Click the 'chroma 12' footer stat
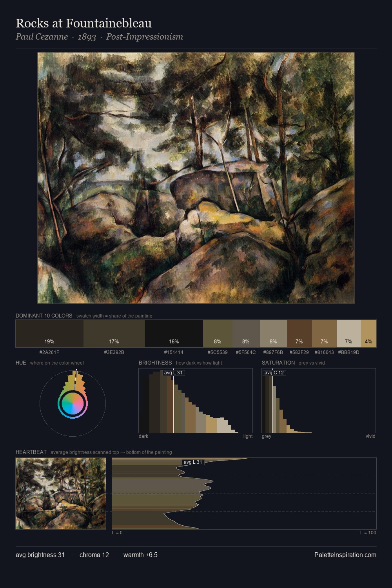The height and width of the screenshot is (588, 392). (94, 555)
